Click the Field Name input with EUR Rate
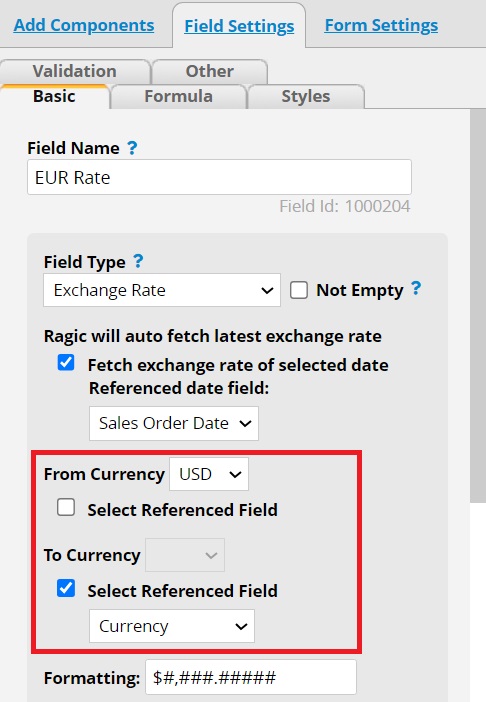 coord(219,177)
